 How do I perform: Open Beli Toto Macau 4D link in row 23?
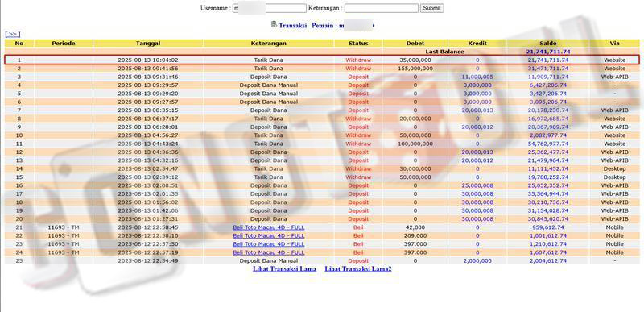269,243
